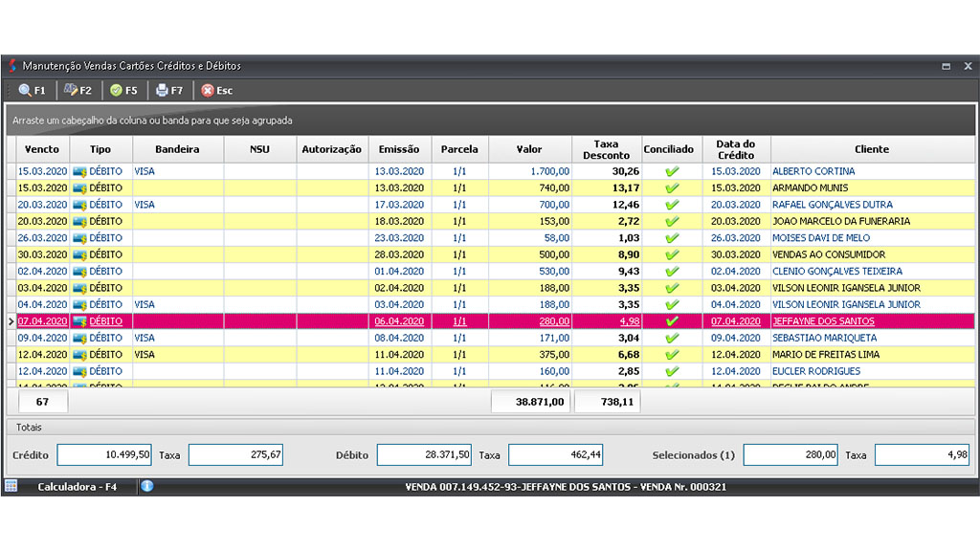Viewport: 980px width, 551px height.
Task: Click card icon in VENDAS AO CONSUMIDOR row
Action: tap(79, 254)
